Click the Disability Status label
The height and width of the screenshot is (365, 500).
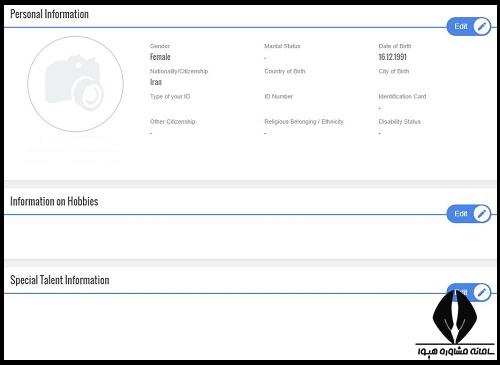[x=399, y=122]
